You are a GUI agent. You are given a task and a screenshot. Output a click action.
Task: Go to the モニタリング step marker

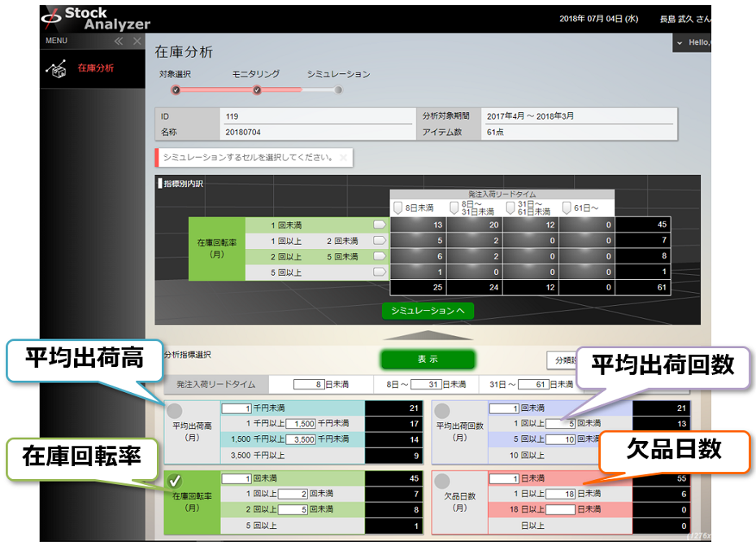tap(257, 90)
